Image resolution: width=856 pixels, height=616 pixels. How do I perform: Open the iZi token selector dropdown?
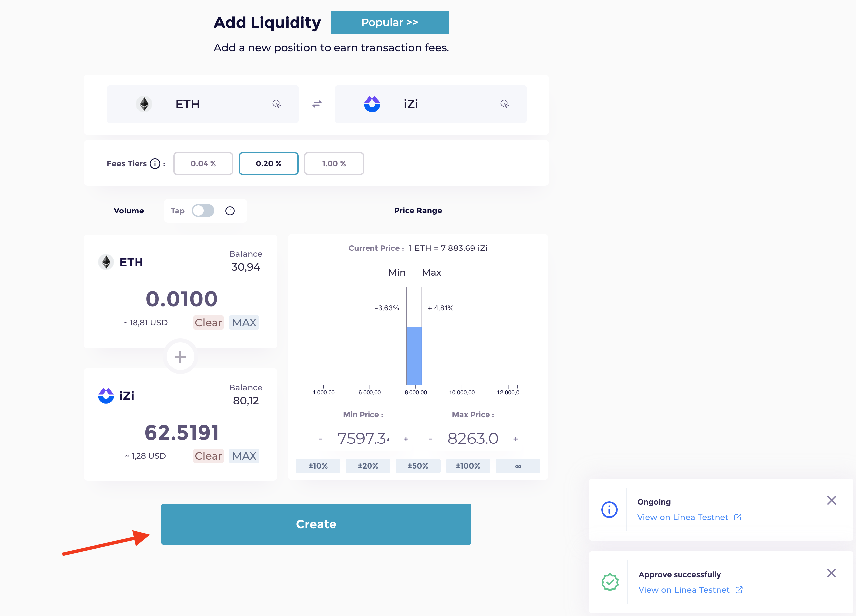[431, 104]
